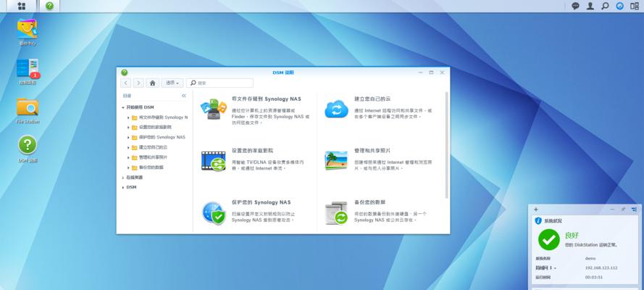The height and width of the screenshot is (290, 644).
Task: Expand the 设置您的家庭影院 tree arrow
Action: [x=128, y=128]
